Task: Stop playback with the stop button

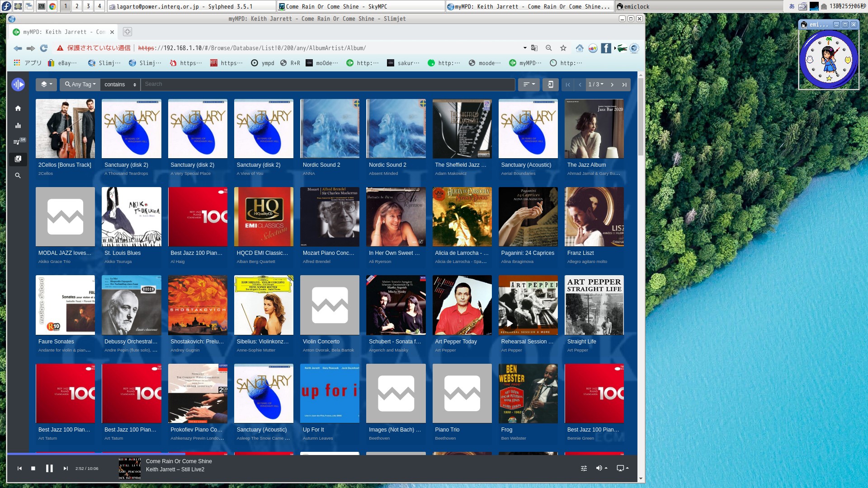Action: [x=33, y=469]
